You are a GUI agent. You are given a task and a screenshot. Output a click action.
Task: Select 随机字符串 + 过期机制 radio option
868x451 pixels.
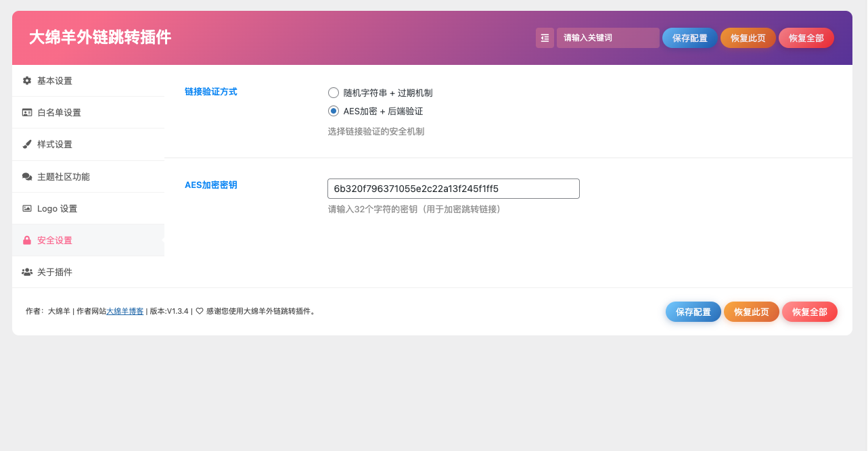[334, 93]
